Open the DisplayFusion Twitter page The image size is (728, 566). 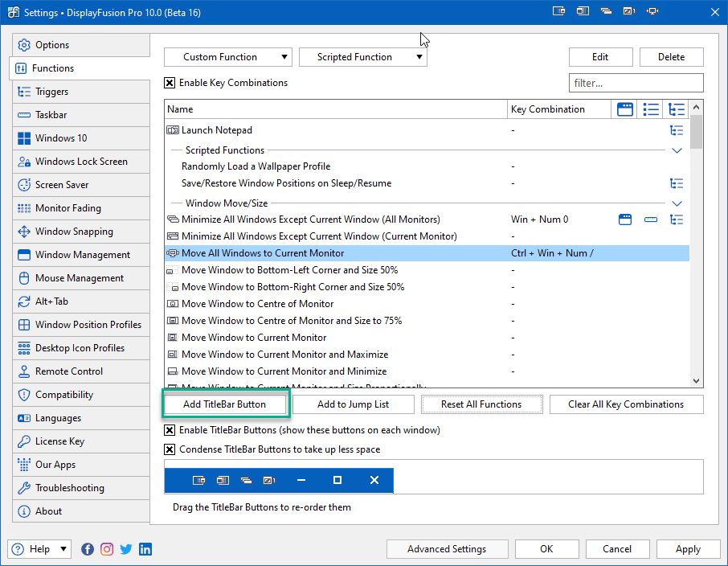126,549
